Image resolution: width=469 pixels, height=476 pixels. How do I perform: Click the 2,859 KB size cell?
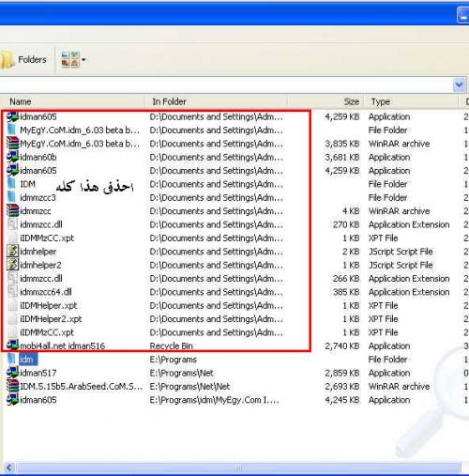tap(342, 373)
